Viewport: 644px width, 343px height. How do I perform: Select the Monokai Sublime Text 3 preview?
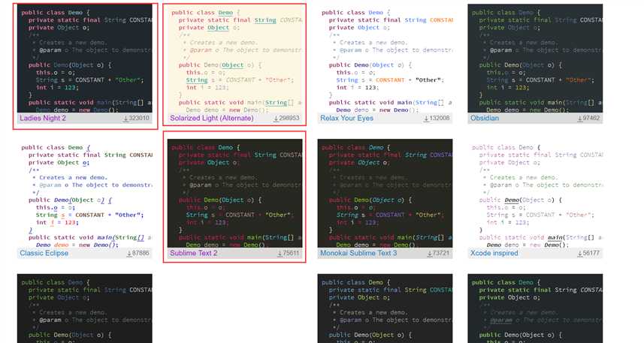(x=385, y=193)
